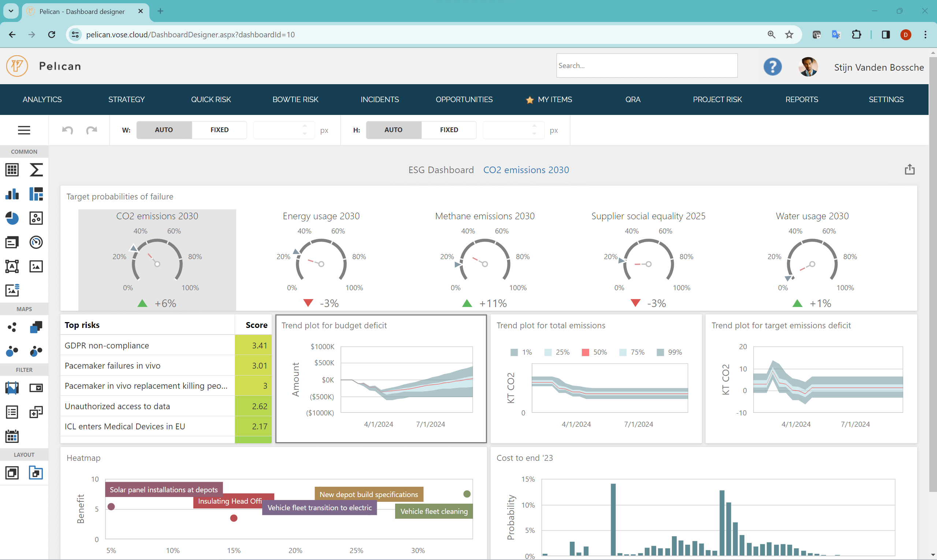Click the share icon near ESG Dashboard title
Screen dimensions: 937x560
[910, 170]
